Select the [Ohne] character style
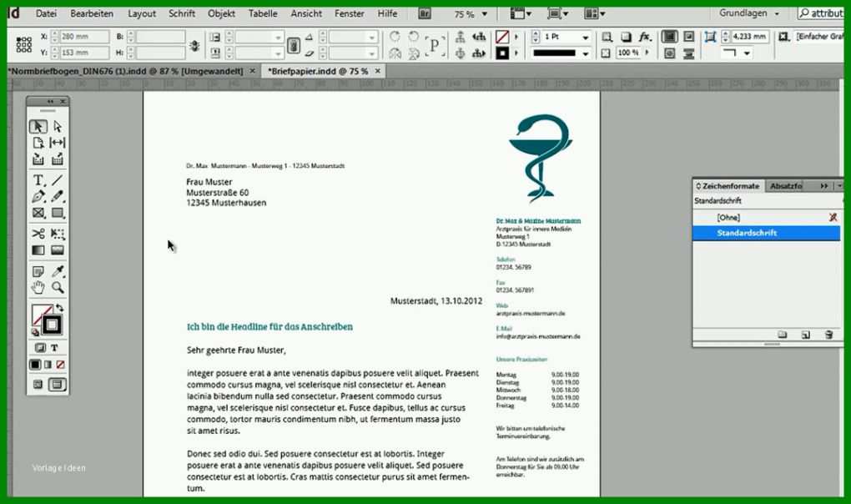The image size is (851, 504). click(x=766, y=218)
